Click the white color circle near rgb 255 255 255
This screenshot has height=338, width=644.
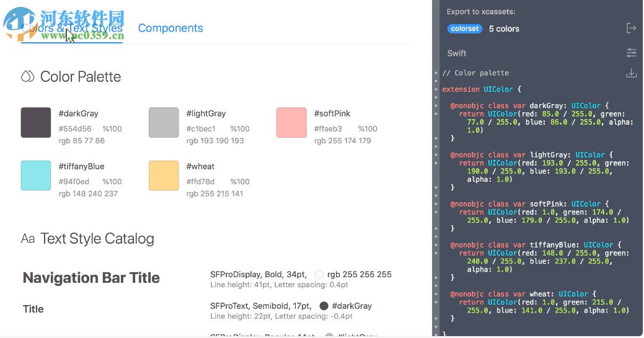coord(319,274)
